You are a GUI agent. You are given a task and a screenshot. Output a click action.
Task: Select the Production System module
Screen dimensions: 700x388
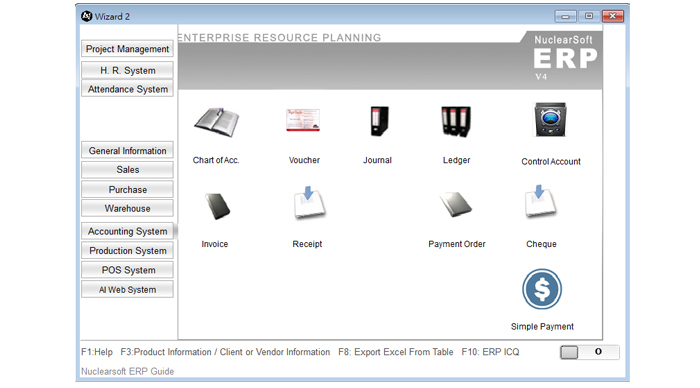(x=127, y=250)
